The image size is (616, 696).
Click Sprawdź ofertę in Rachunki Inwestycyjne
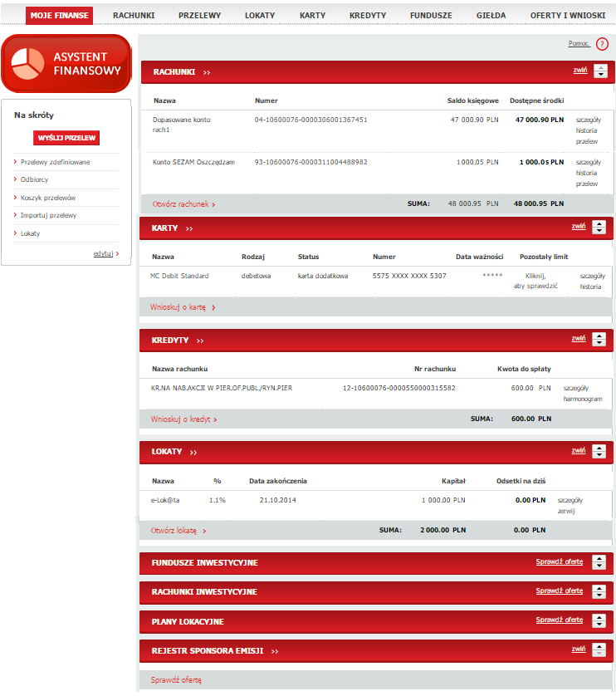560,591
